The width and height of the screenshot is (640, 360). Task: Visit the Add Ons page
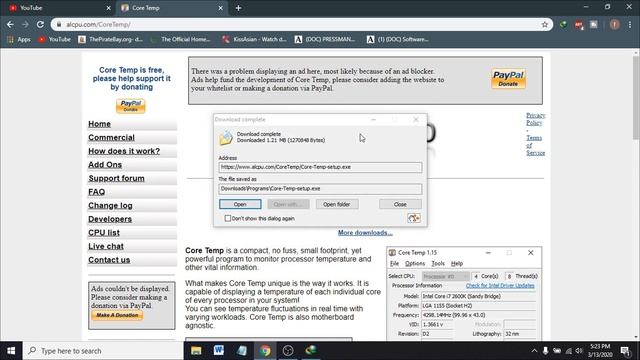[x=105, y=164]
